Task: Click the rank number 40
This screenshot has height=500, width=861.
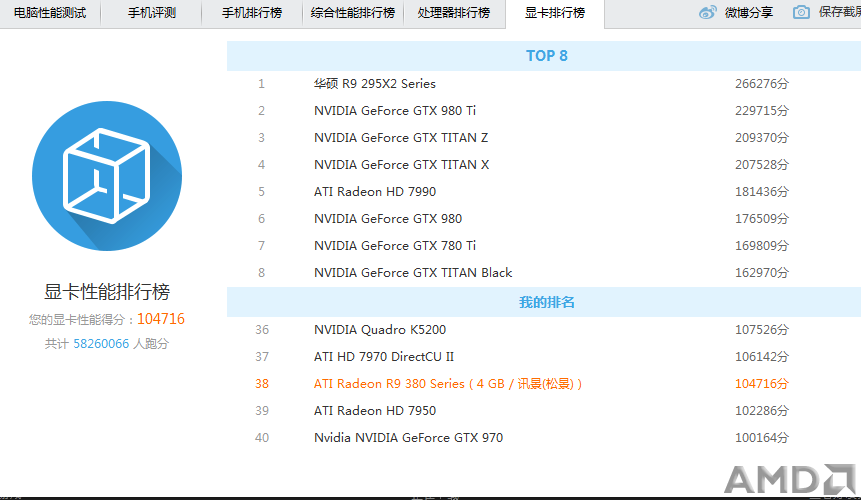Action: click(262, 437)
